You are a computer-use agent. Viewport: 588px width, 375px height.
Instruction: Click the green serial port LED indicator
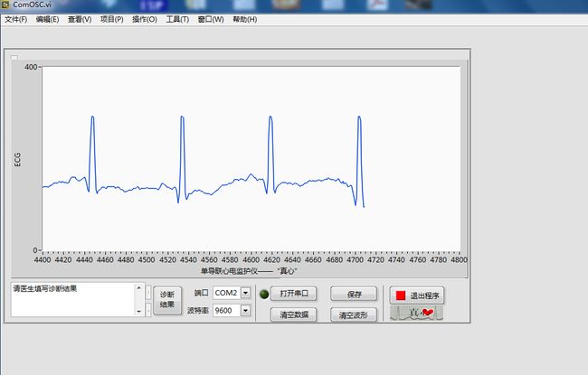[x=264, y=294]
